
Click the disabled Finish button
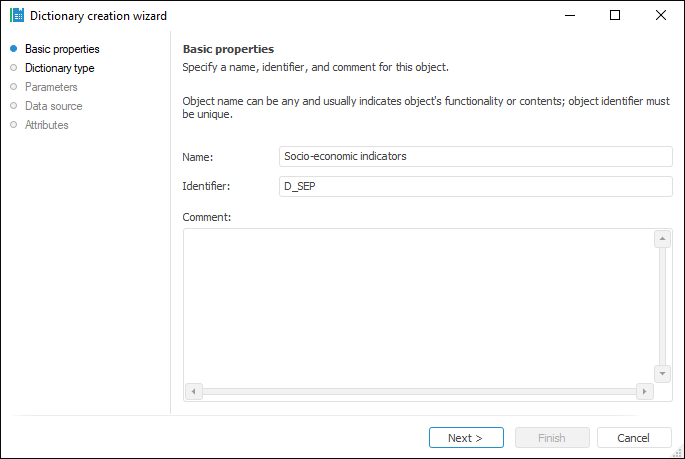click(x=551, y=438)
